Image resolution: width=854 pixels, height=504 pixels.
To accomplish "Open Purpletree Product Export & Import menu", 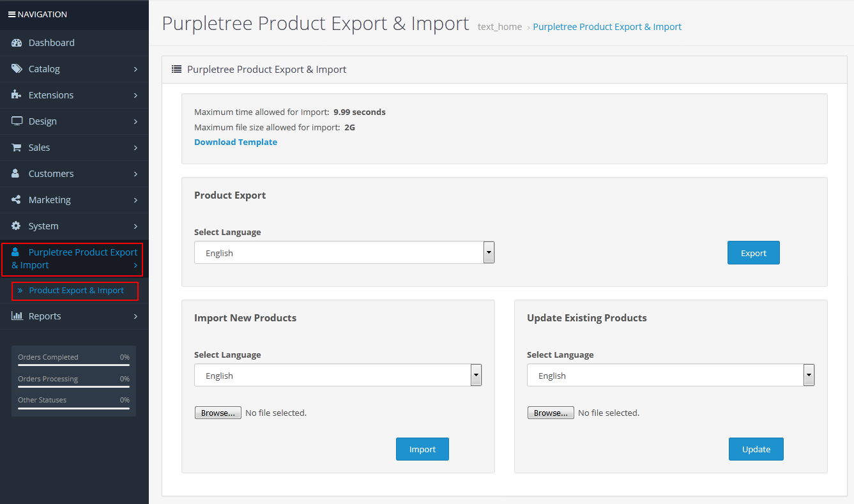I will click(73, 258).
